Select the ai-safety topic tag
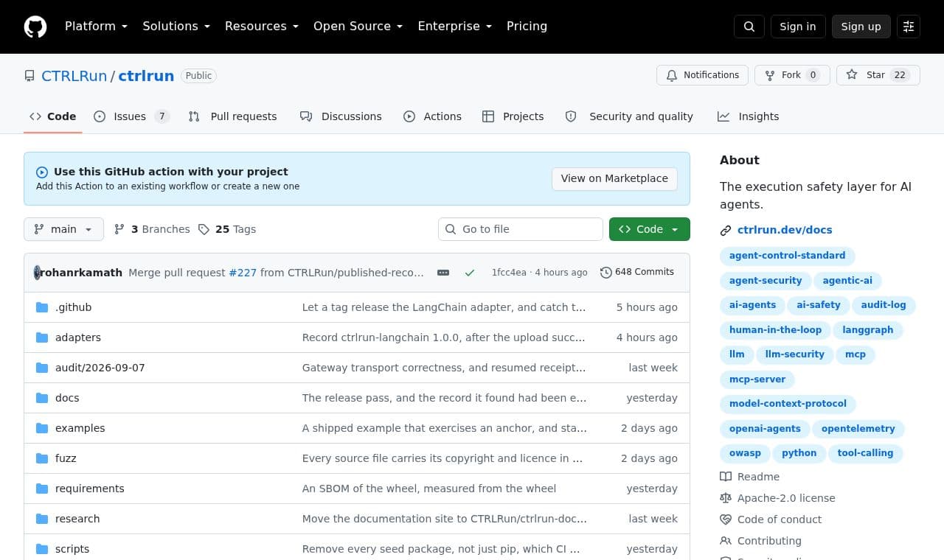The image size is (944, 560). [x=819, y=305]
